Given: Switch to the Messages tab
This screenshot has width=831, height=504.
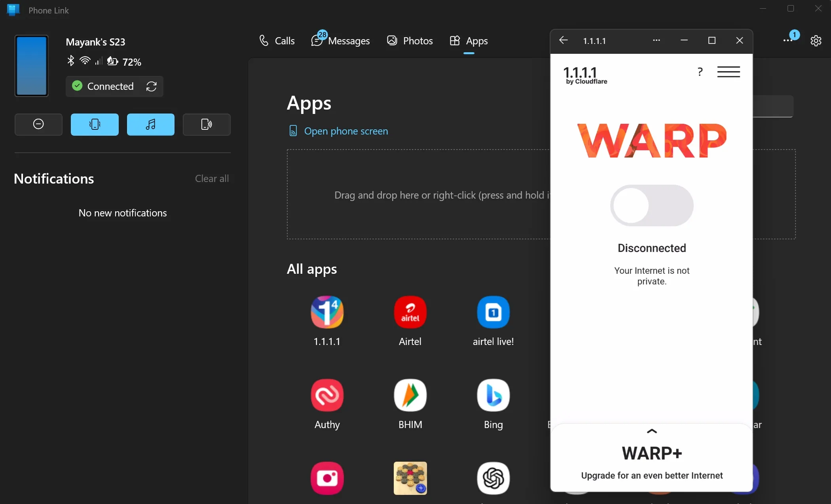Looking at the screenshot, I should [x=340, y=40].
